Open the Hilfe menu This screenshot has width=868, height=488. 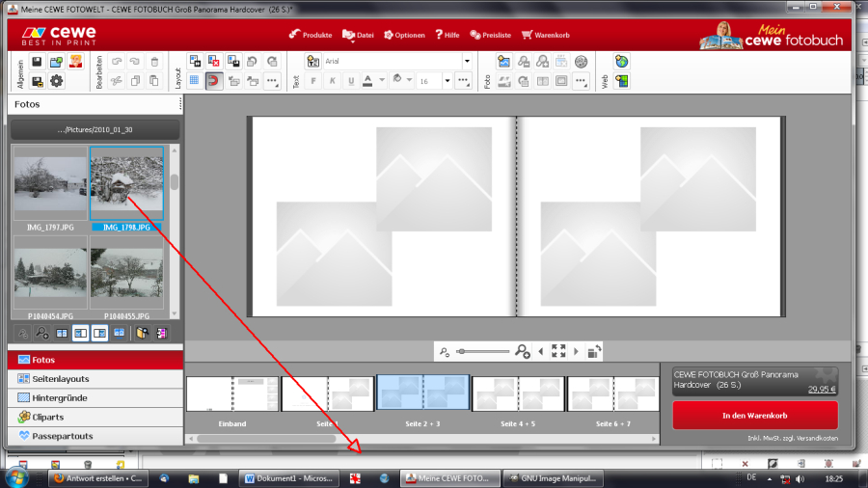click(447, 35)
